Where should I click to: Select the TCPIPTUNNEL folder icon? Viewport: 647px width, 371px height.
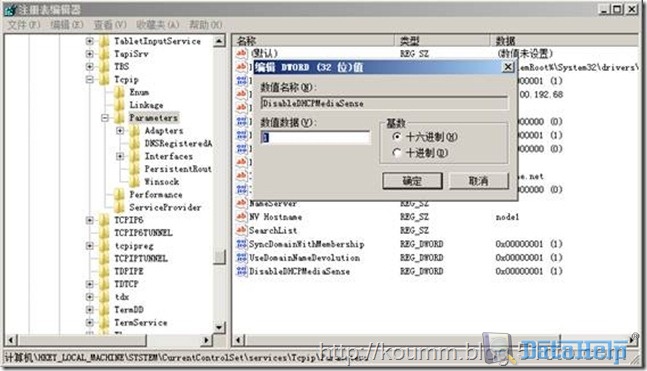(104, 259)
